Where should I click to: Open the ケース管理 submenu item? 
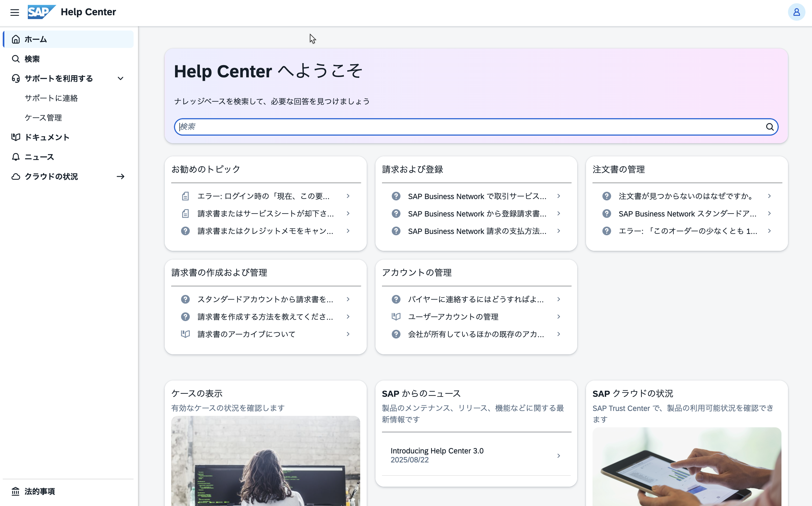tap(43, 118)
